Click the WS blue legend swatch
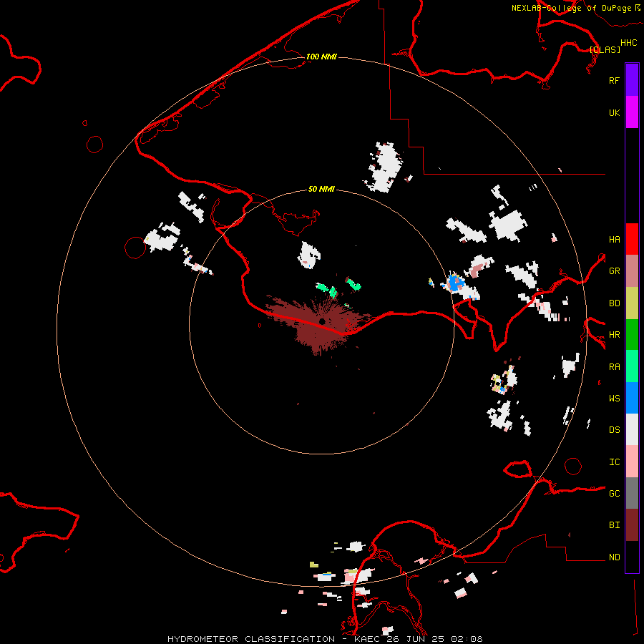Viewport: 644px width, 644px height. [632, 398]
